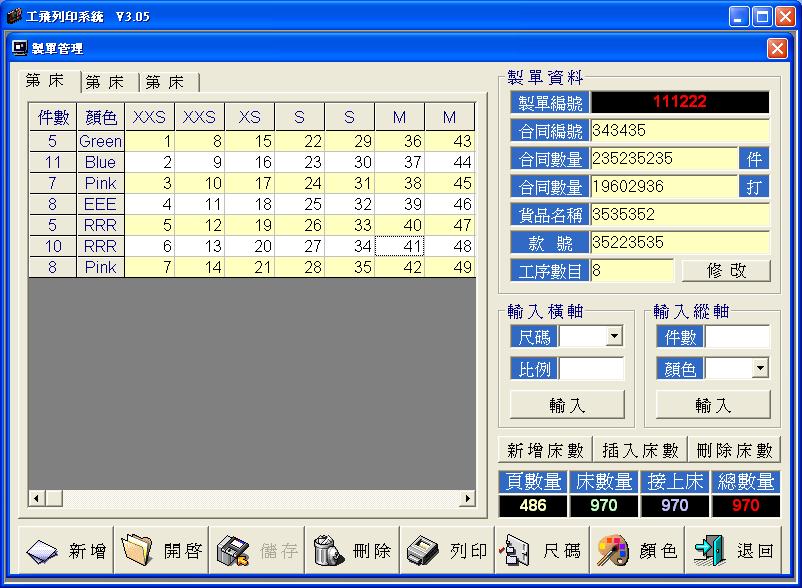Click table cell with value 22
802x588 pixels.
click(300, 141)
